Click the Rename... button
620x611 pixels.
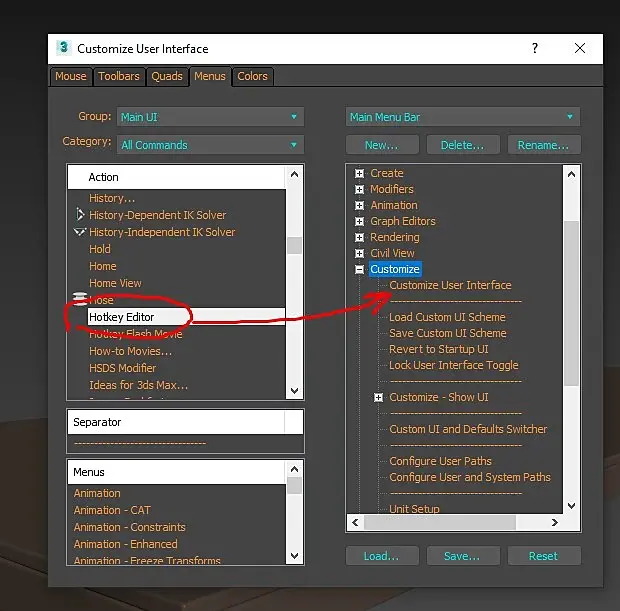544,145
